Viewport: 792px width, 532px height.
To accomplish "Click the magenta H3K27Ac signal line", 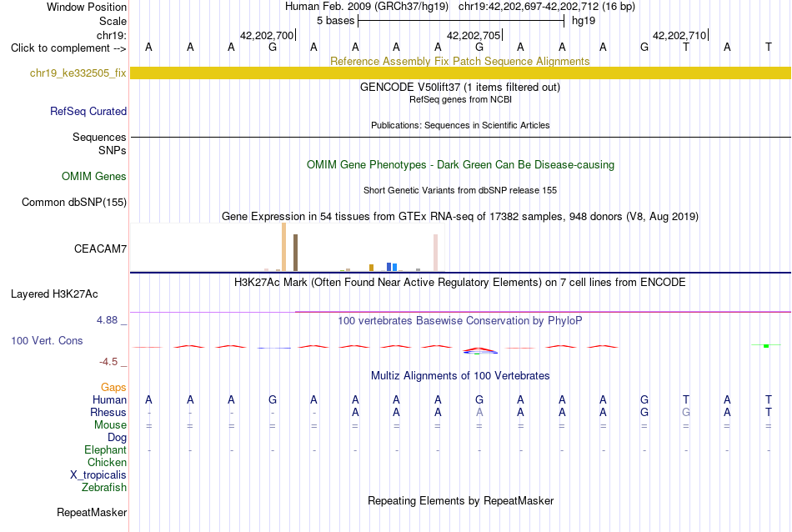I will [x=543, y=312].
